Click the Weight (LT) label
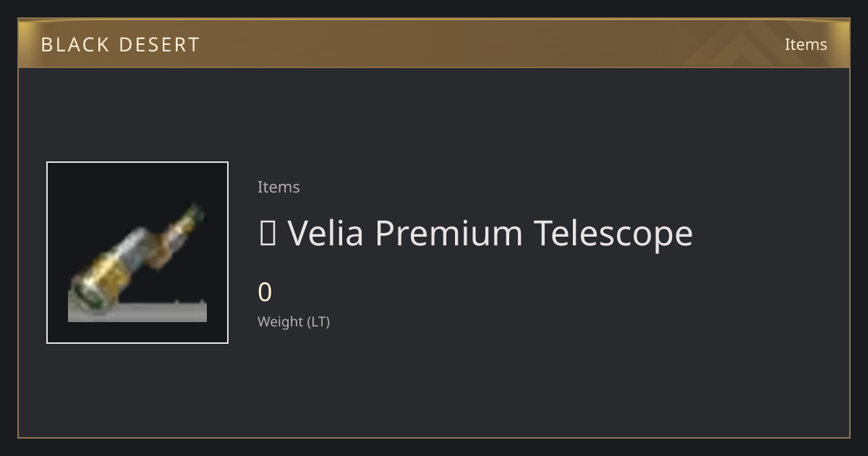 click(x=294, y=322)
